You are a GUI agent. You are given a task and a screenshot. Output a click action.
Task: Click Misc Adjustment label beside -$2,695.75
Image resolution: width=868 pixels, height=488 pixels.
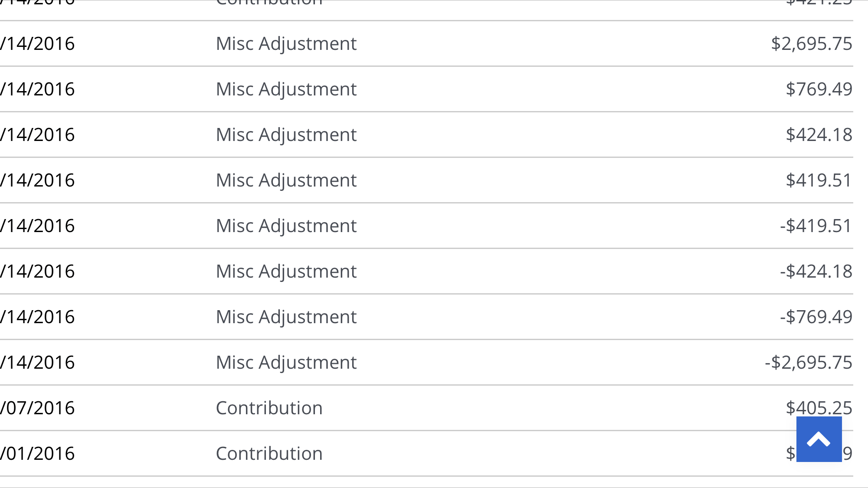286,362
